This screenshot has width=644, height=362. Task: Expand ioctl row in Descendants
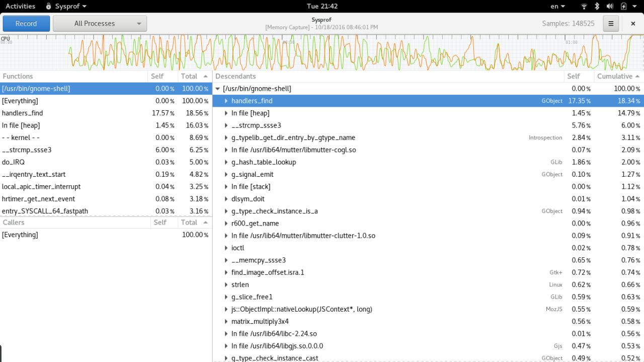(x=226, y=248)
